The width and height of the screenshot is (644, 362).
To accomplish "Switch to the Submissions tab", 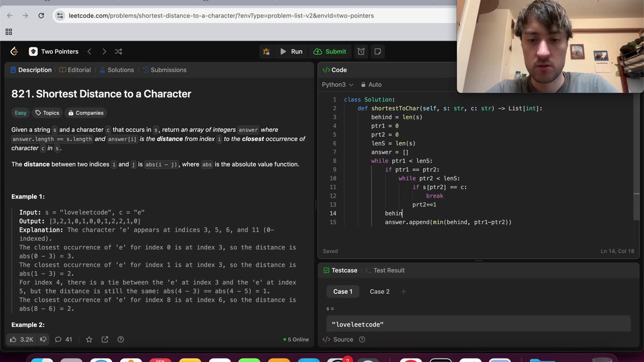I will pyautogui.click(x=164, y=70).
